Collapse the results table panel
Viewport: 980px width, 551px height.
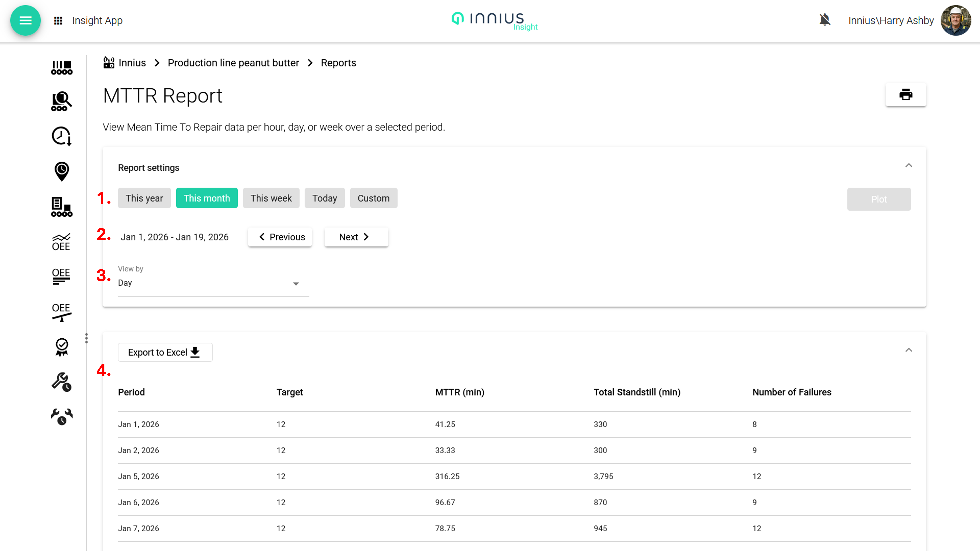pyautogui.click(x=909, y=350)
